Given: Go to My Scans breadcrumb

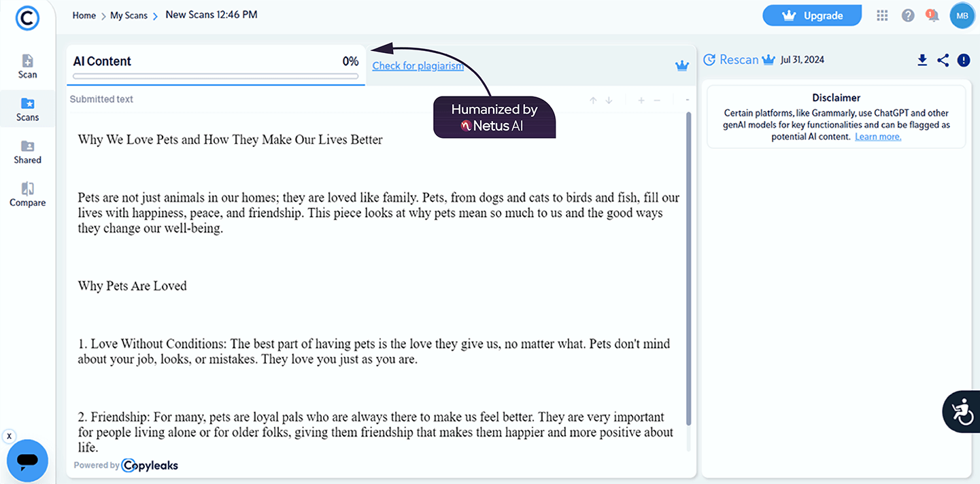Looking at the screenshot, I should pyautogui.click(x=129, y=16).
